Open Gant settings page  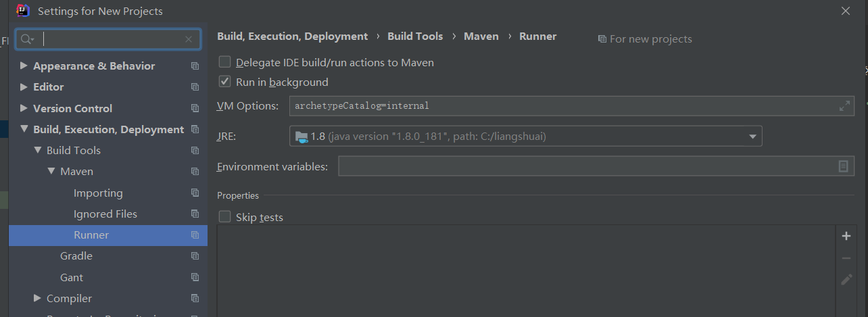72,278
